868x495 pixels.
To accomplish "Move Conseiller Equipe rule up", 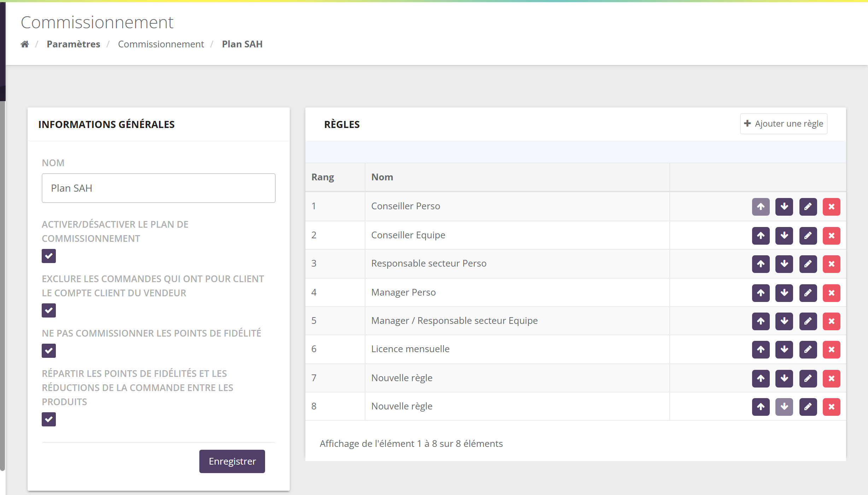I will (x=761, y=235).
